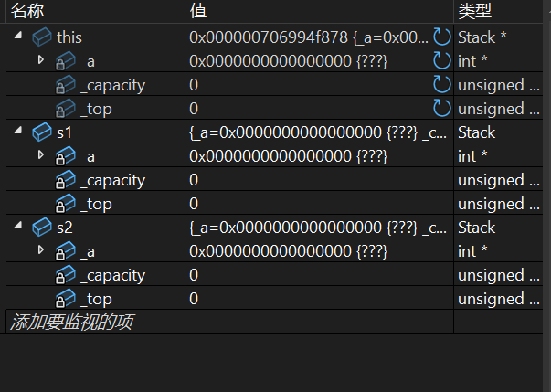This screenshot has width=551, height=392.
Task: Collapse the s2 watch entry
Action: pyautogui.click(x=18, y=225)
